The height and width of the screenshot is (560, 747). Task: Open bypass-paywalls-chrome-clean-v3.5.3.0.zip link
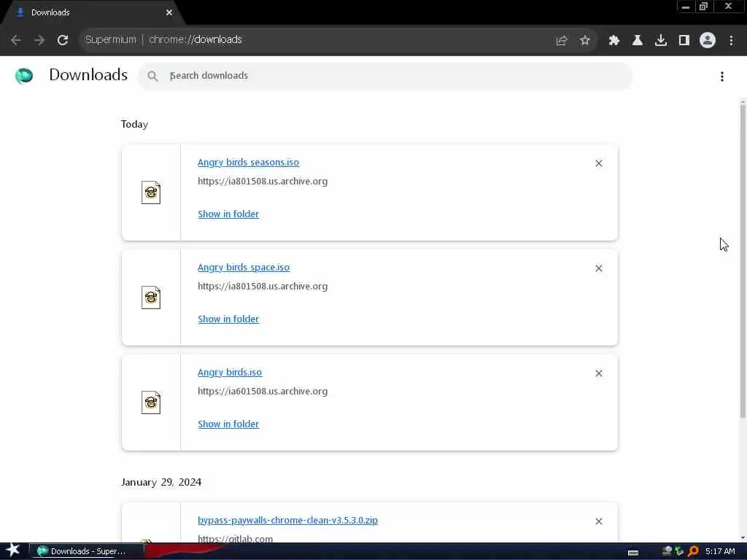[x=287, y=520]
